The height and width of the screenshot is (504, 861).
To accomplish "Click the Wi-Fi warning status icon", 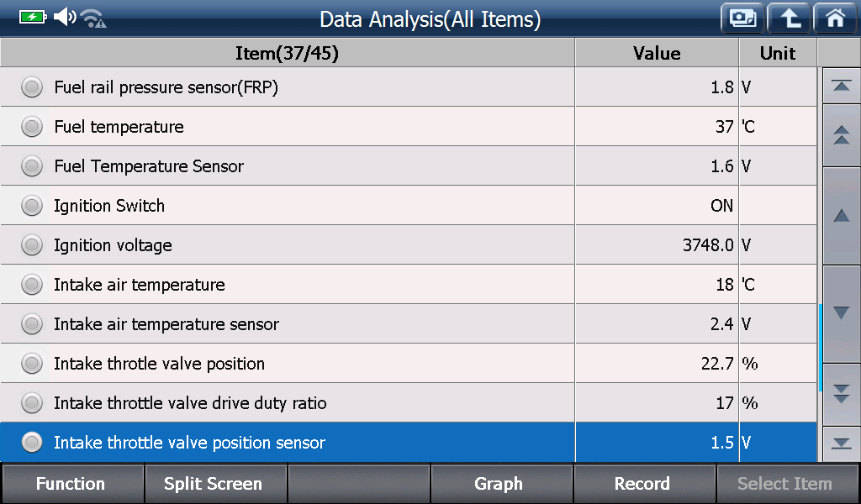I will 93,18.
